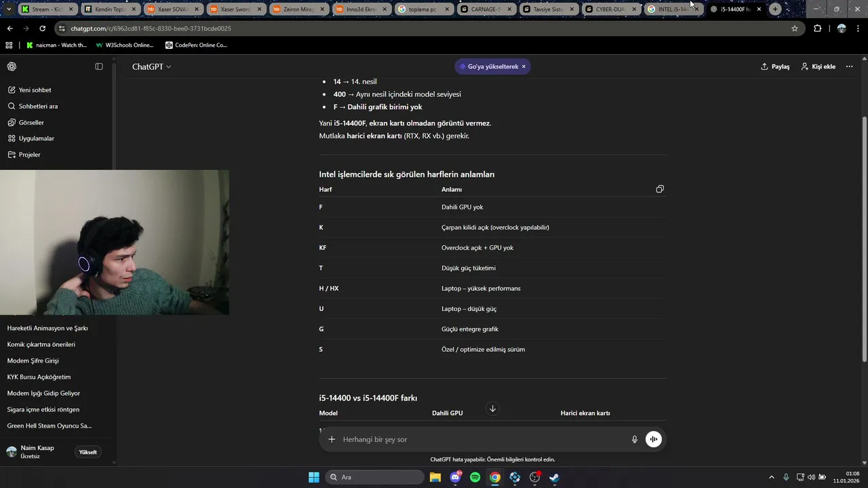Open the Chrome profile avatar
This screenshot has width=868, height=488.
tap(842, 28)
